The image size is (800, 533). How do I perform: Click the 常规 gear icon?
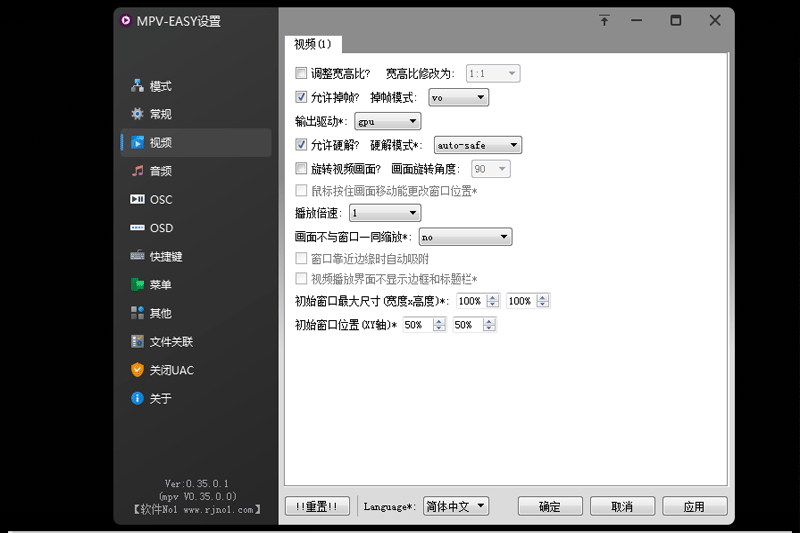point(137,114)
